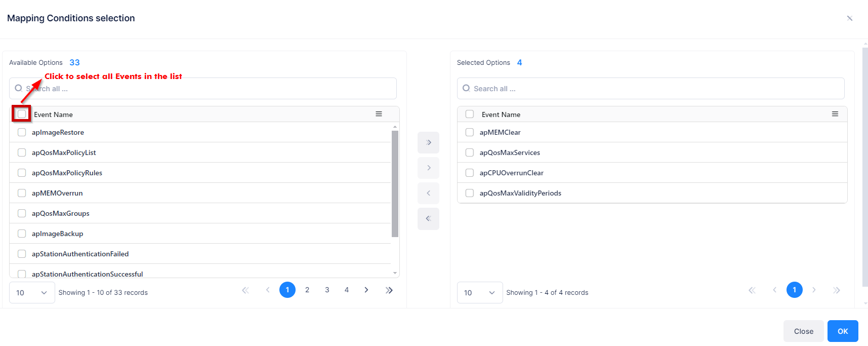868x346 pixels.
Task: Click the move-all-left double chevron transfer button
Action: (428, 218)
